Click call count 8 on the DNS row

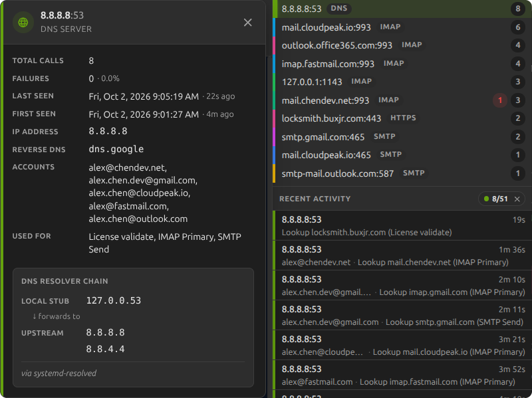[x=518, y=9]
